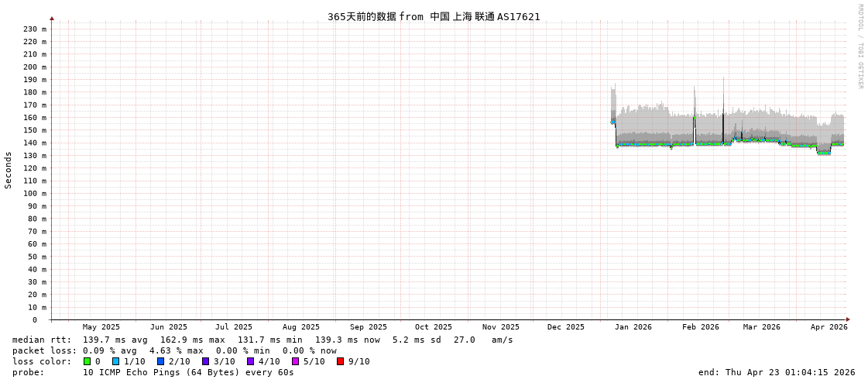
Task: Click the May 2025 x-axis label
Action: click(101, 327)
